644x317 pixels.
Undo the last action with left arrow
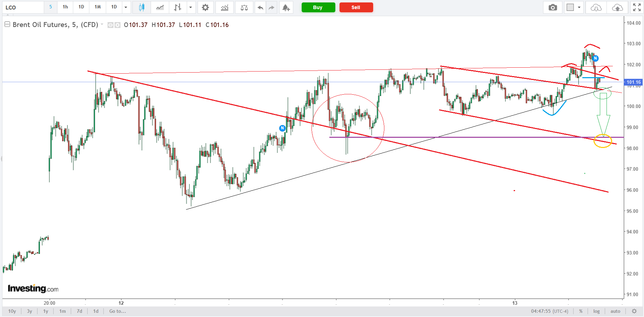[260, 7]
